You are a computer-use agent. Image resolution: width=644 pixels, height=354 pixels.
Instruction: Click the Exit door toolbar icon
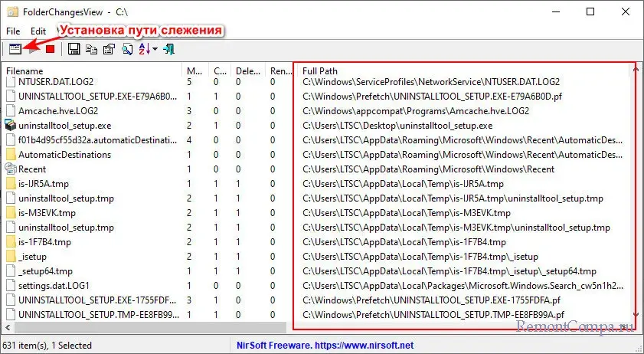coord(169,49)
